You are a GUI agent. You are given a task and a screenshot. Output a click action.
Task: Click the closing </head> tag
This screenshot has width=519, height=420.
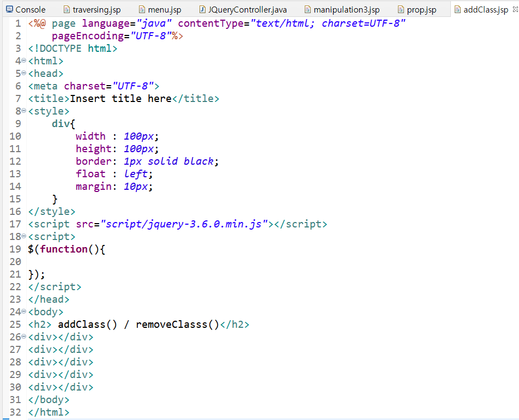49,299
